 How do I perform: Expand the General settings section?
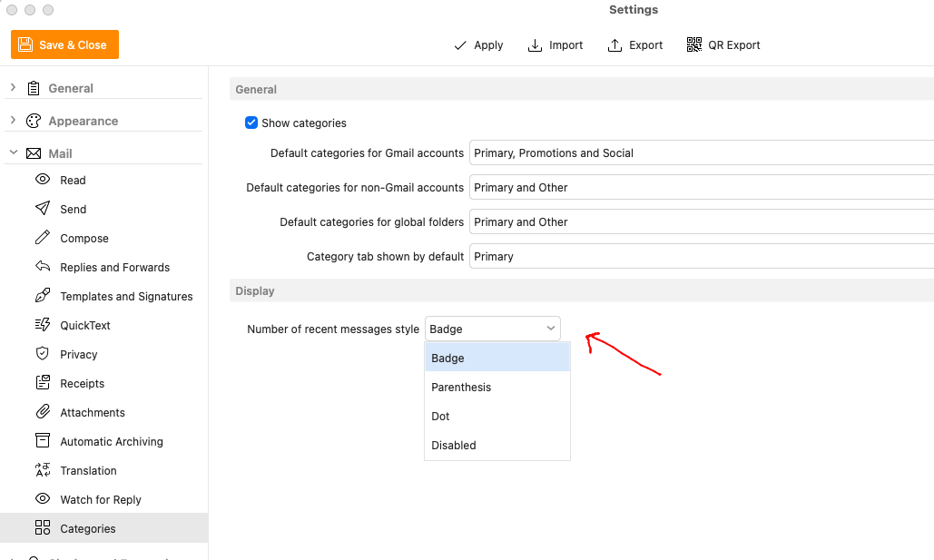click(x=13, y=87)
